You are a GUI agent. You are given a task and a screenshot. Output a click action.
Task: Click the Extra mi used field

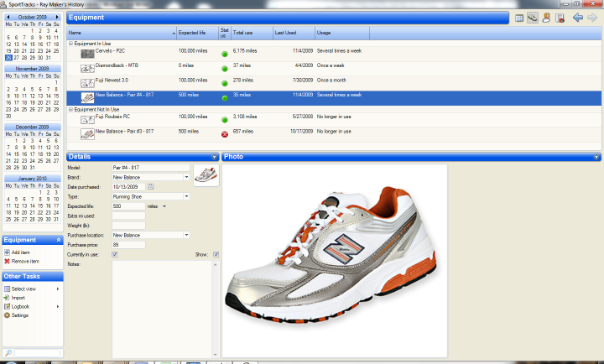[128, 216]
